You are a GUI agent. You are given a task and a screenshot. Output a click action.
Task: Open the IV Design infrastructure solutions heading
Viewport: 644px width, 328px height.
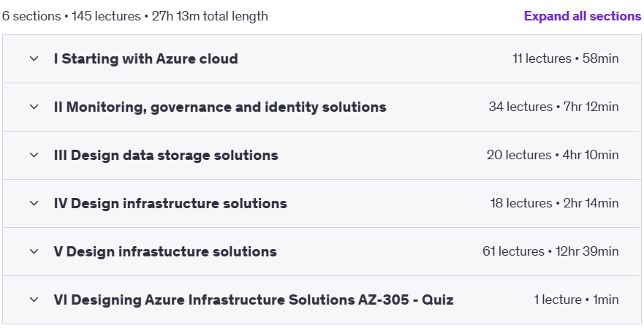pos(170,203)
